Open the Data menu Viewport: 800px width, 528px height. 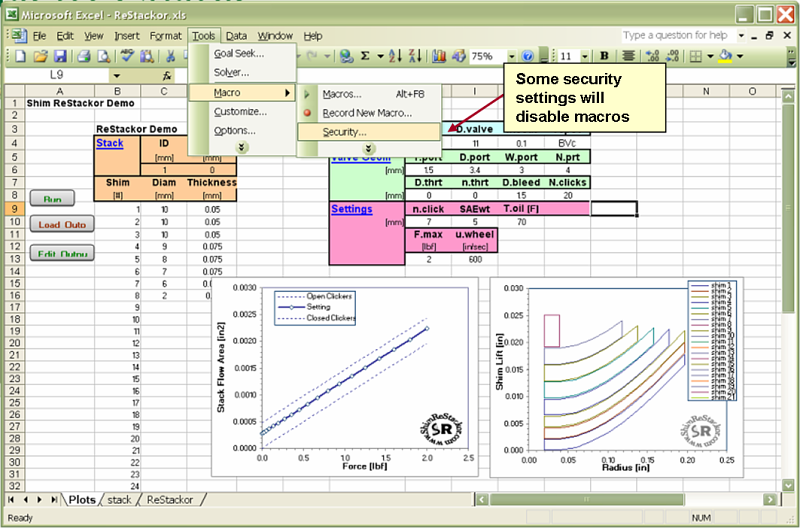coord(236,36)
